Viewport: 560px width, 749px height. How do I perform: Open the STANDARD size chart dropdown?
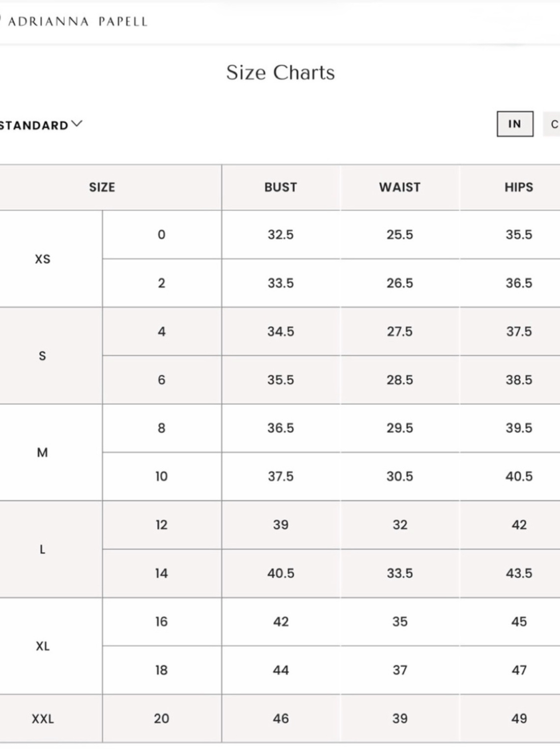coord(41,125)
